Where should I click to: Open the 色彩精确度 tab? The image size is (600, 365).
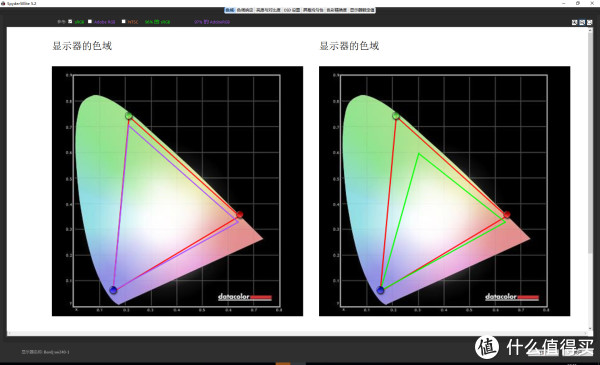pos(336,10)
